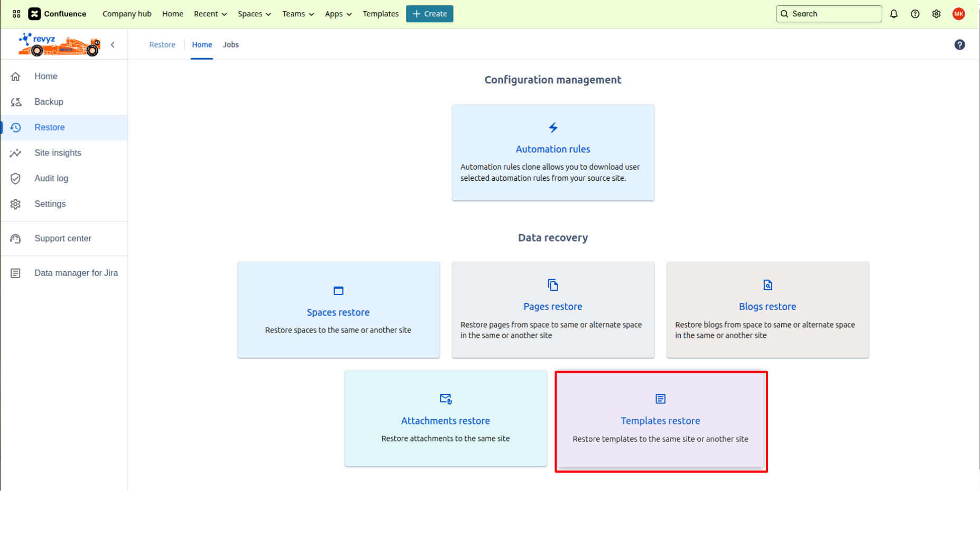This screenshot has width=980, height=553.
Task: Open the help question mark in top bar
Action: click(915, 14)
